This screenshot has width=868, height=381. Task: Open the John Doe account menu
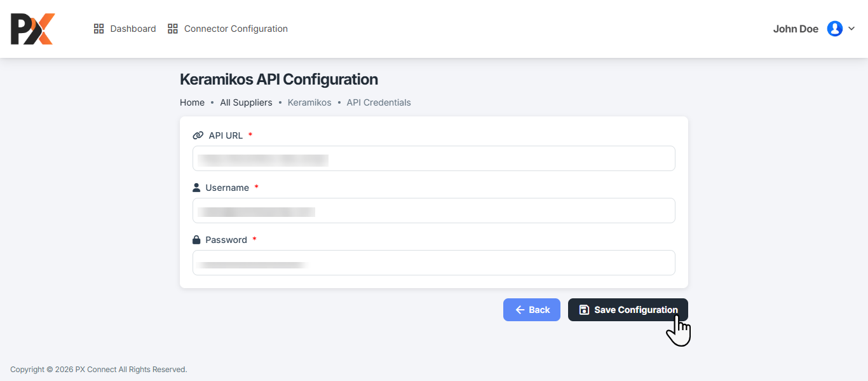pyautogui.click(x=796, y=29)
